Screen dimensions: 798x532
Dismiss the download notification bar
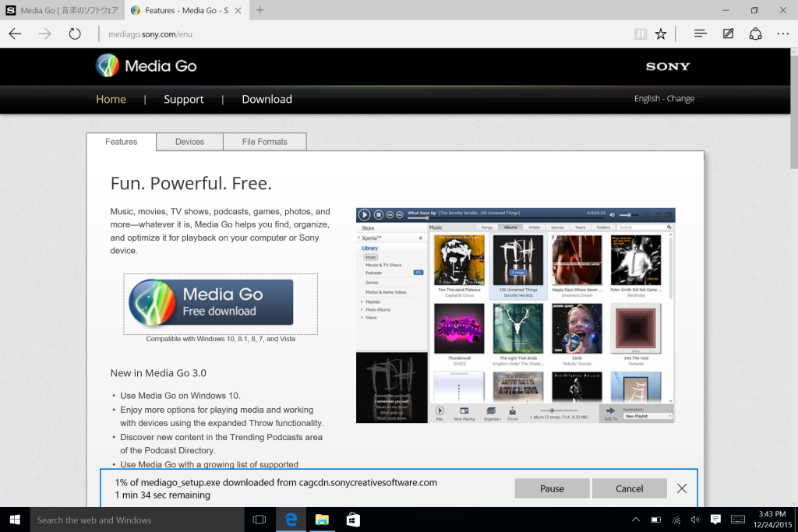coord(682,488)
